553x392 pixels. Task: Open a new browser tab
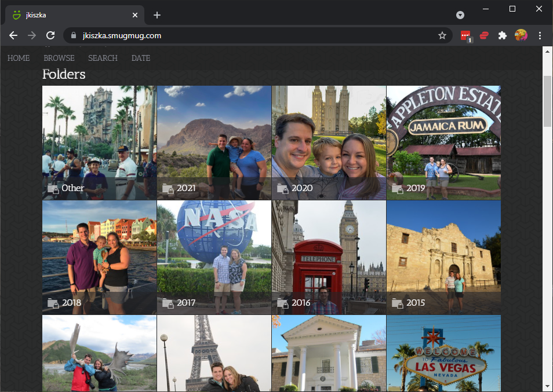[x=157, y=15]
